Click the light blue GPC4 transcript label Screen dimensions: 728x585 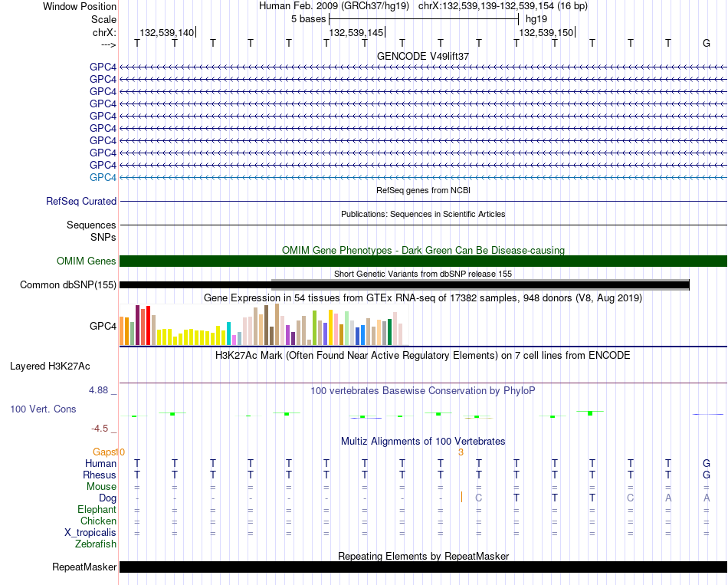pyautogui.click(x=103, y=178)
